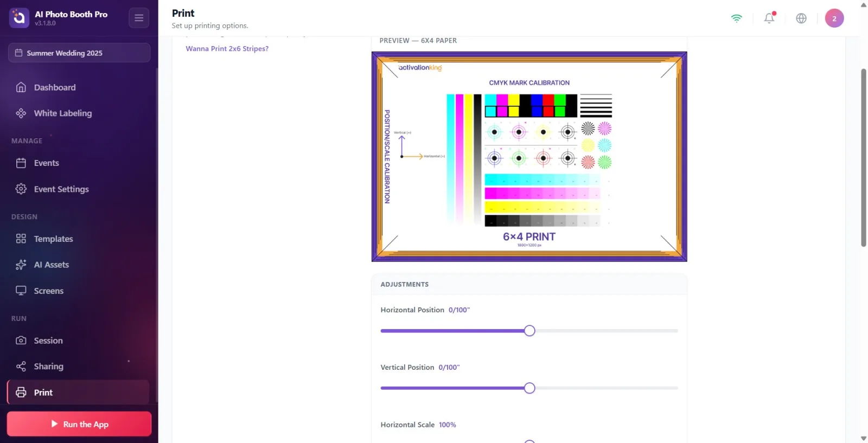Image resolution: width=868 pixels, height=443 pixels.
Task: Launch with the Run the App button
Action: coord(79,424)
